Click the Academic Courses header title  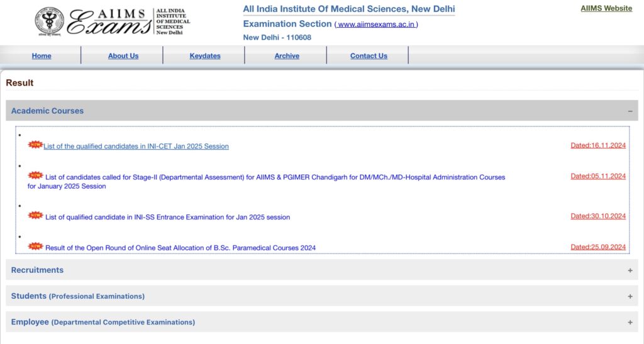click(x=47, y=111)
